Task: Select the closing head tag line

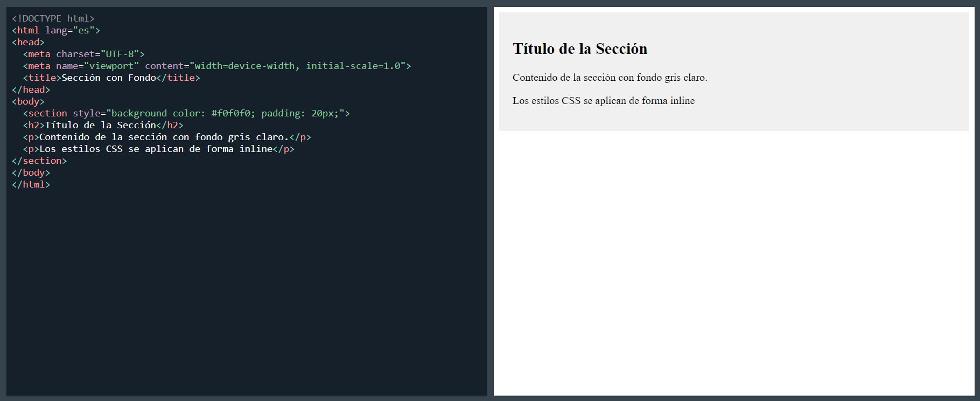Action: 31,89
